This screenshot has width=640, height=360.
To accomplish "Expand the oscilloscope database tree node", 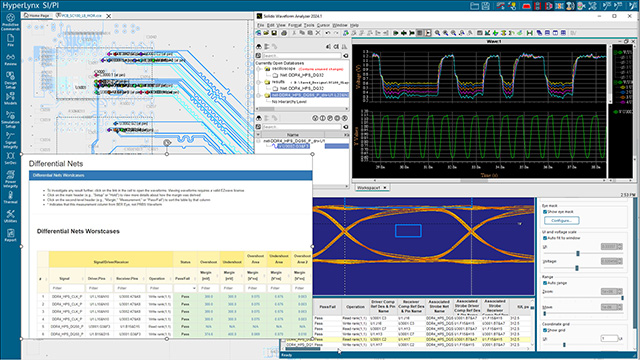I will tap(258, 69).
